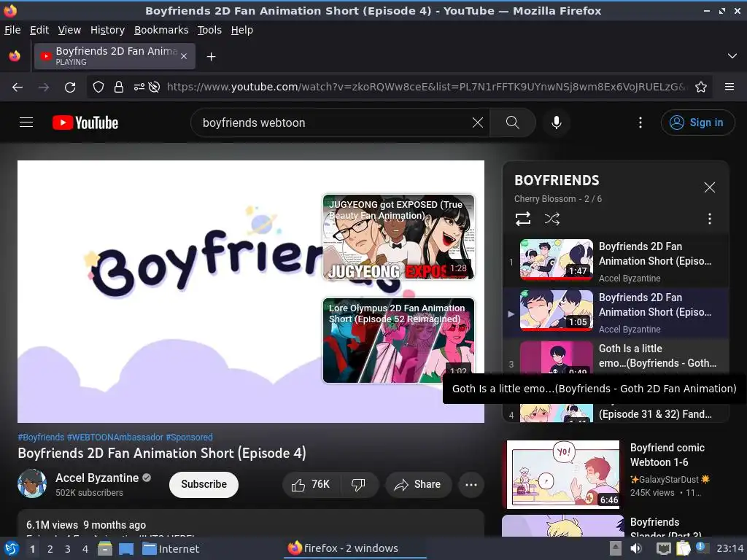Open the YouTube guide hamburger menu
The width and height of the screenshot is (747, 560).
[x=26, y=122]
